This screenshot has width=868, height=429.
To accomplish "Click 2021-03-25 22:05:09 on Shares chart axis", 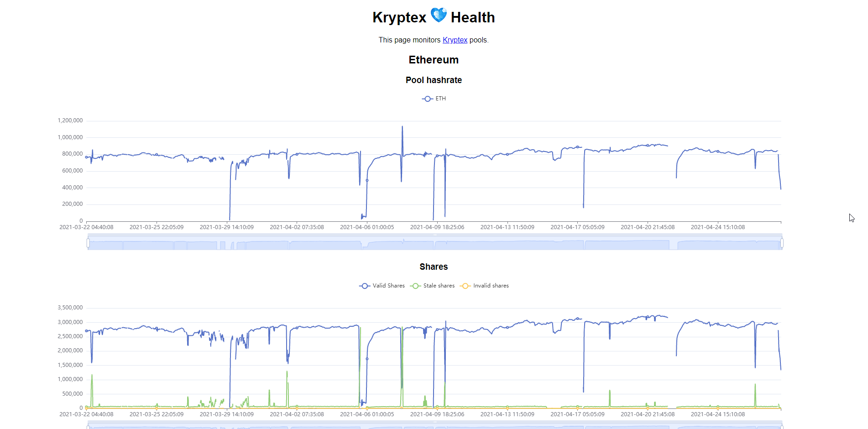I will point(157,414).
